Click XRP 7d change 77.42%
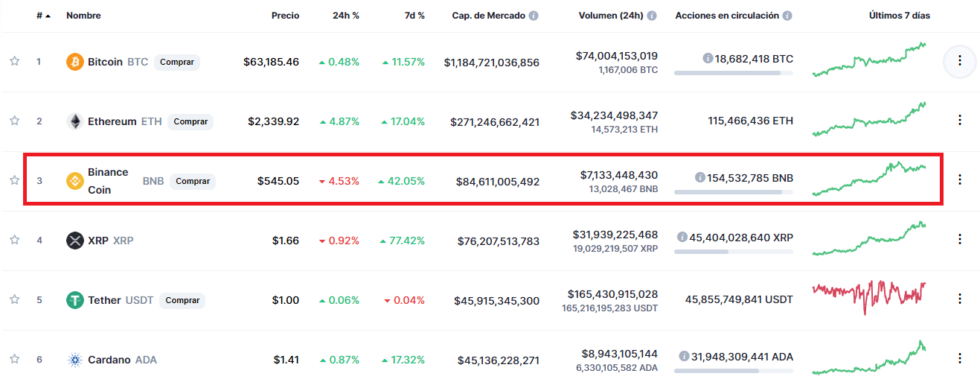This screenshot has height=388, width=980. [403, 241]
